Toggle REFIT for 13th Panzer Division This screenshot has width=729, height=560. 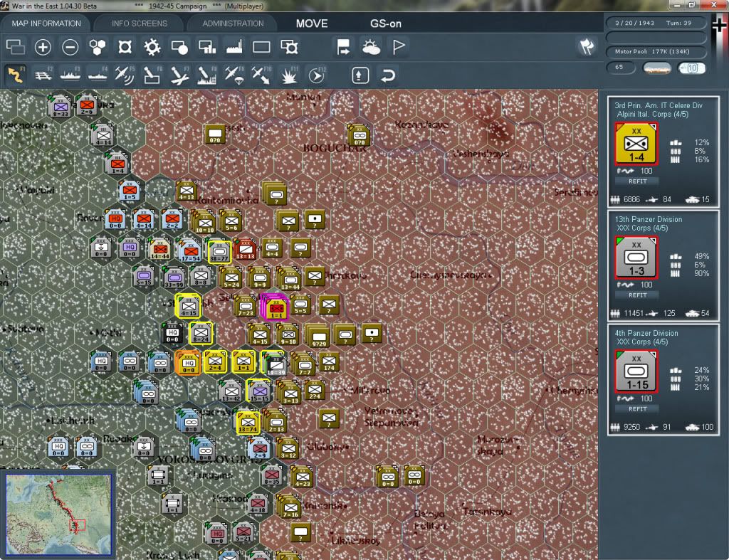(637, 295)
